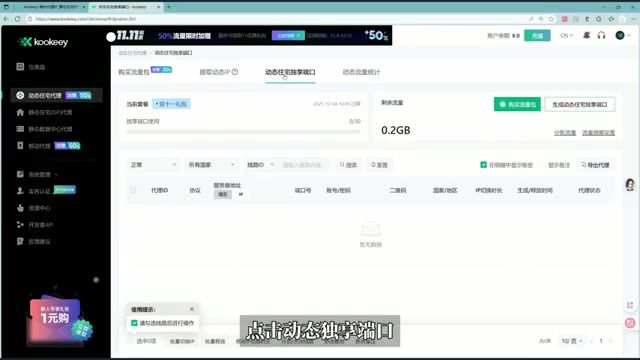The image size is (640, 360).
Task: Toggle the 在明细中显示账密 checkbox
Action: pyautogui.click(x=484, y=165)
